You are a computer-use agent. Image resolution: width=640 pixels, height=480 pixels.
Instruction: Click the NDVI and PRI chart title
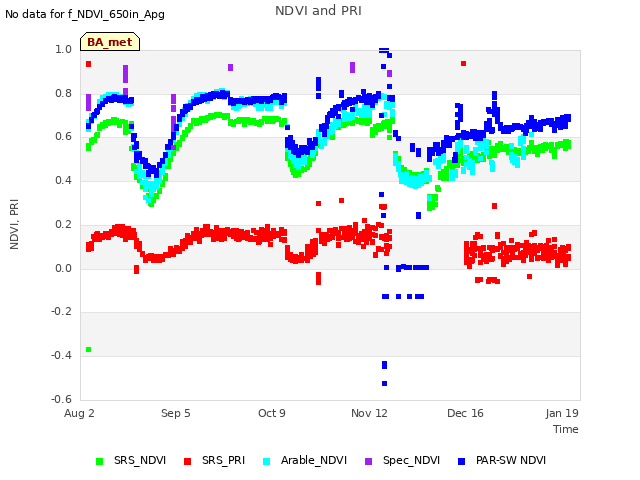[318, 11]
